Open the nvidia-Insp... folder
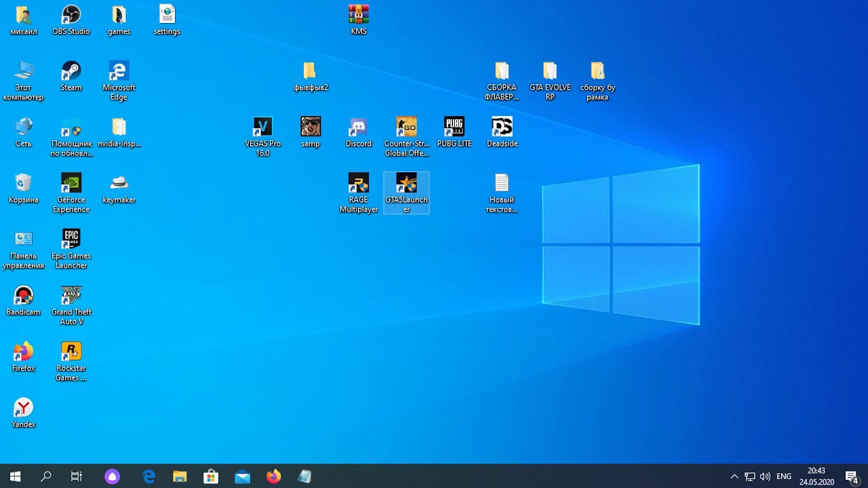 (119, 133)
